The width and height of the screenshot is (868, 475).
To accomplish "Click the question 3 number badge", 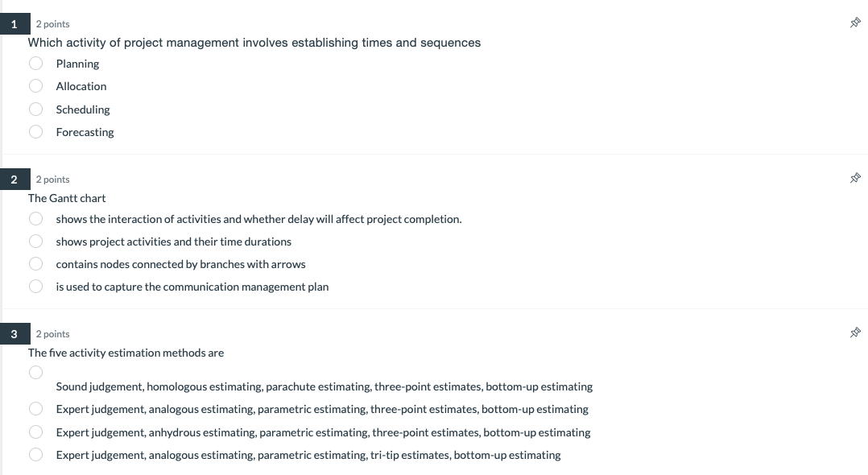I will pos(14,334).
